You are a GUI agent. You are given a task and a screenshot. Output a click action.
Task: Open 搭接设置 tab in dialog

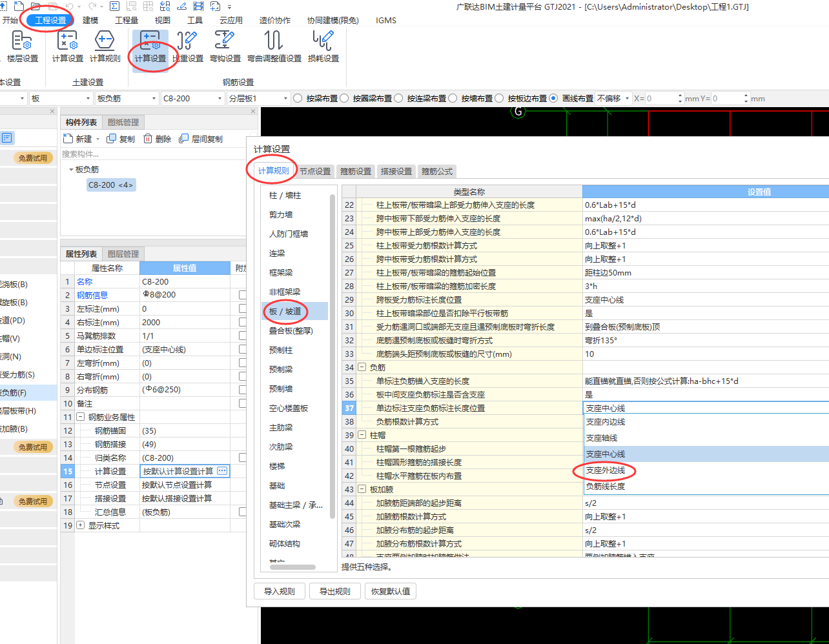[x=396, y=171]
